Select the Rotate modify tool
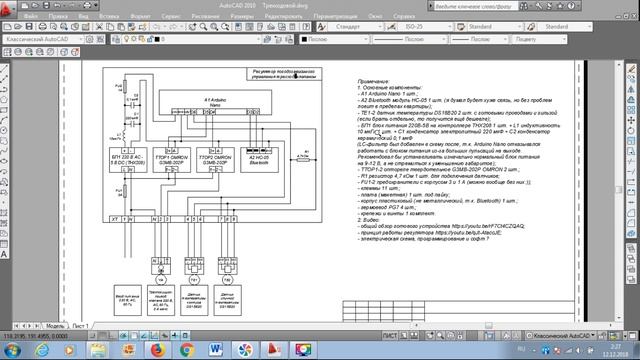 click(631, 130)
